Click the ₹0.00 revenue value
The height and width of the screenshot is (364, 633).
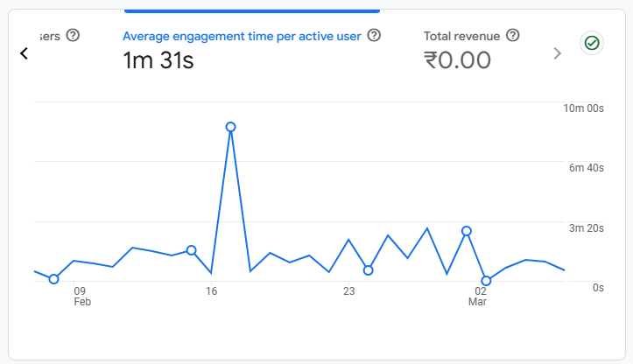point(457,60)
